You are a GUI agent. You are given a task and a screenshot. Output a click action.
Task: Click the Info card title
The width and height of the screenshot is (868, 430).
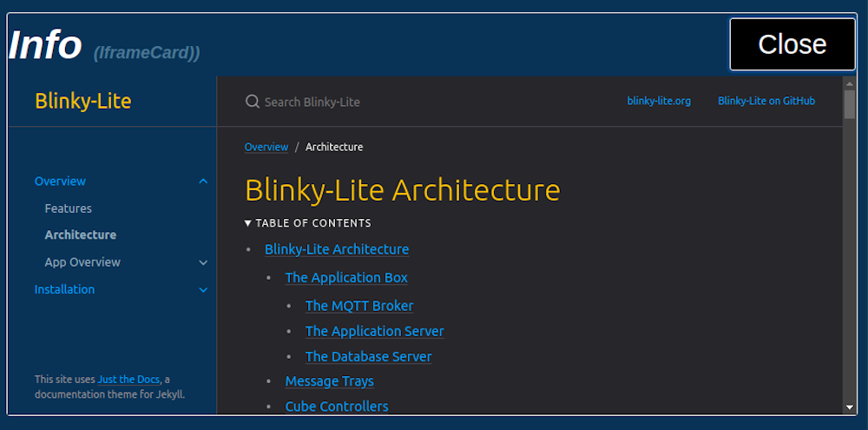(x=45, y=44)
